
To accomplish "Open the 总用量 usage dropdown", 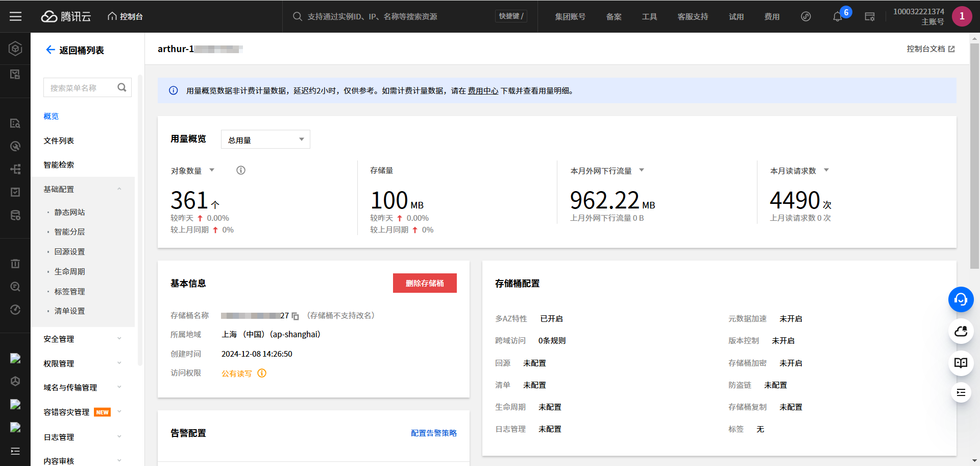I will [x=265, y=139].
